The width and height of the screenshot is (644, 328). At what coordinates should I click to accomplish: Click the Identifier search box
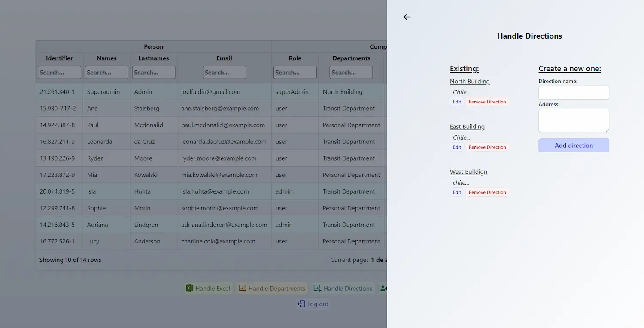(59, 72)
